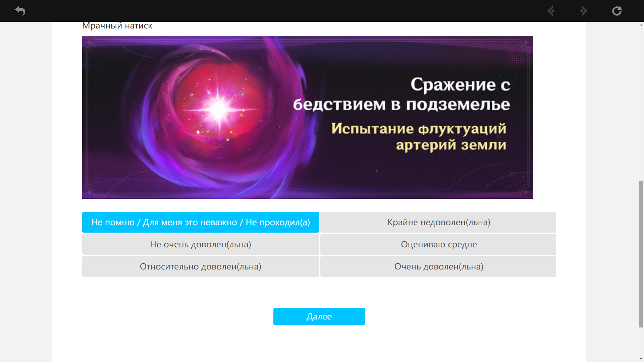Choose 'Относительно доволен(льна)' answer
The width and height of the screenshot is (644, 362).
tap(201, 266)
